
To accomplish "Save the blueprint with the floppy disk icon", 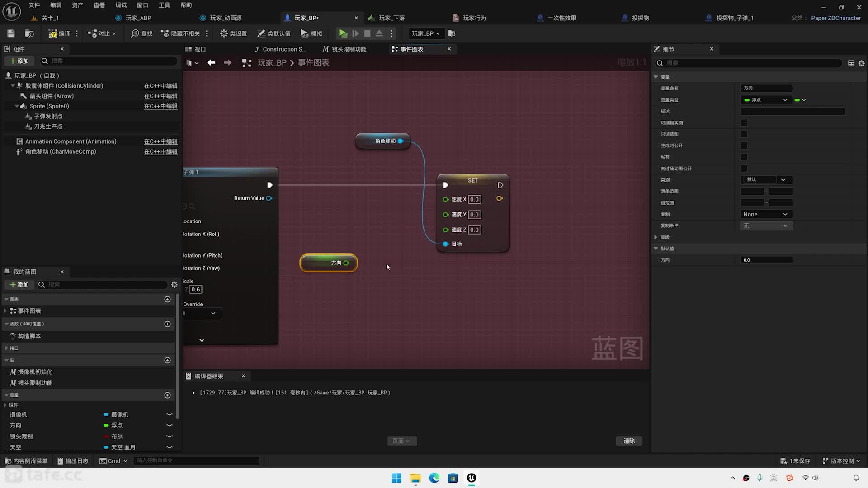I will (11, 33).
